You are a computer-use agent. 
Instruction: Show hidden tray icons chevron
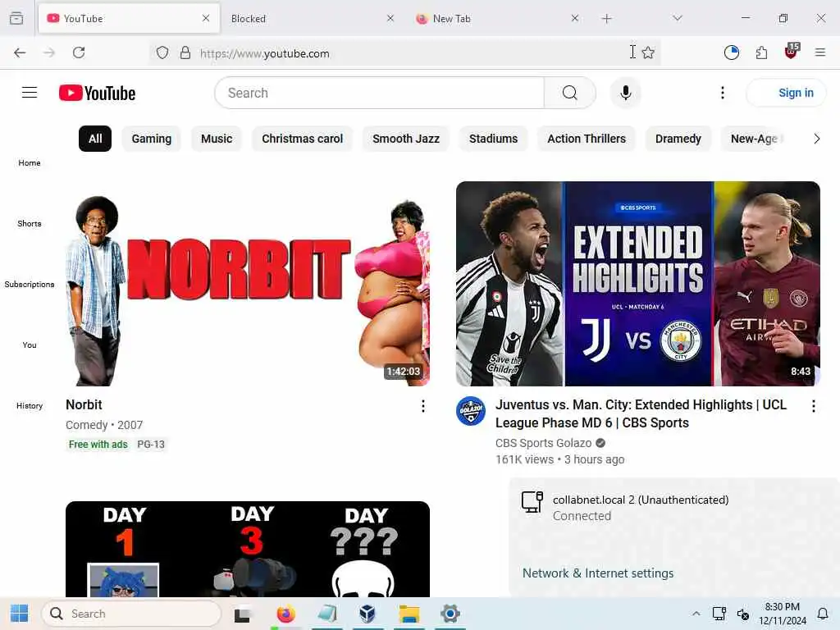pos(696,614)
